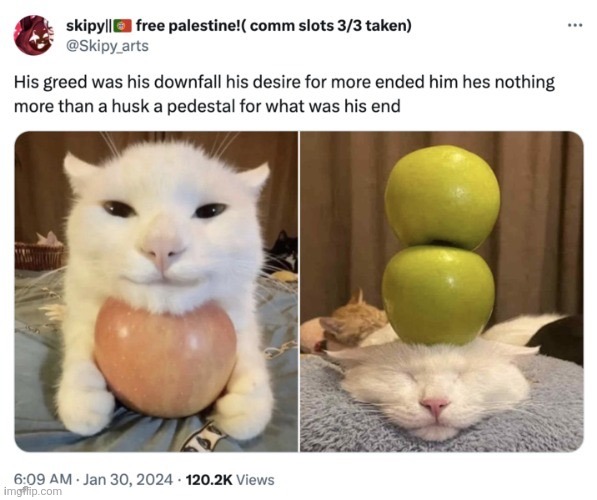Click the imgflip.com watermark
This screenshot has height=500, width=597.
tap(32, 492)
